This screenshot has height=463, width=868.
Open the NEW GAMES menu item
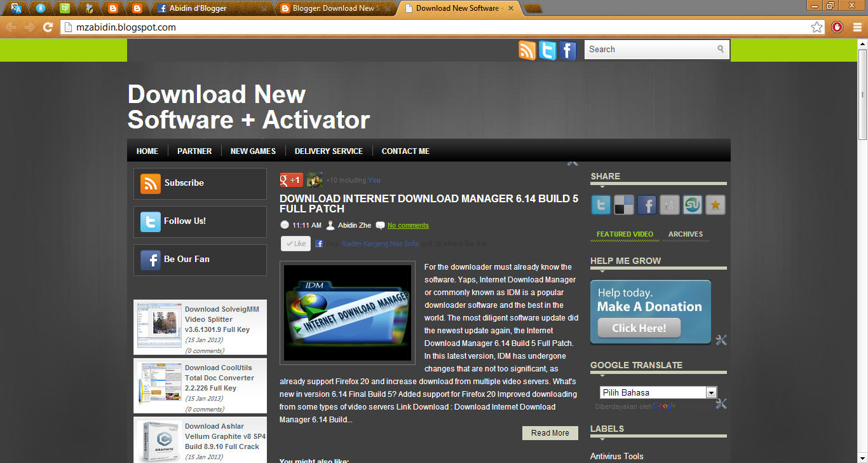253,151
